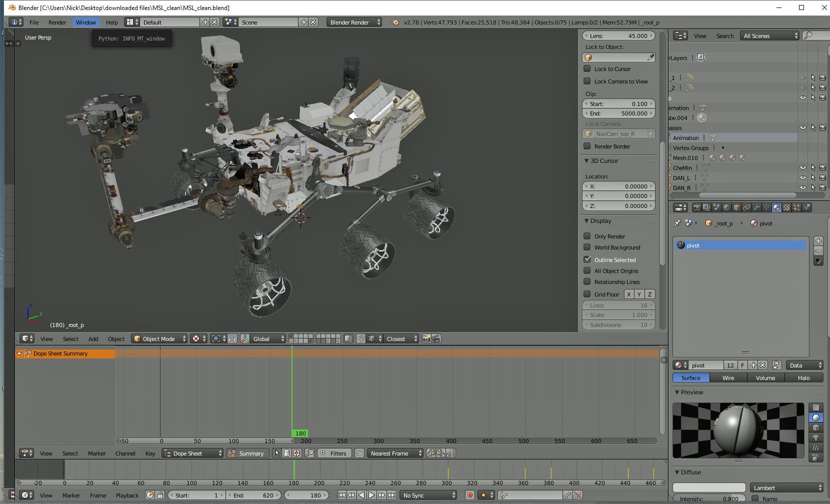The width and height of the screenshot is (830, 504).
Task: Click the Filters button in Dope Sheet
Action: 333,453
